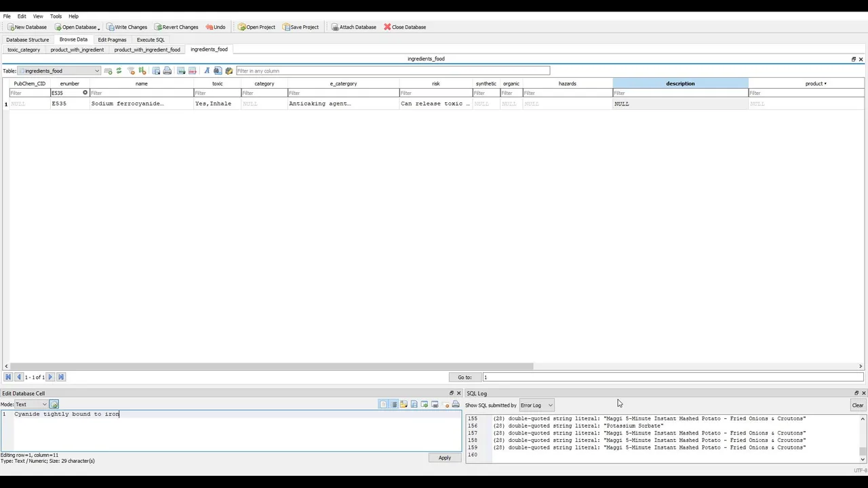
Task: Click the Open Database toolbar button
Action: click(x=75, y=27)
